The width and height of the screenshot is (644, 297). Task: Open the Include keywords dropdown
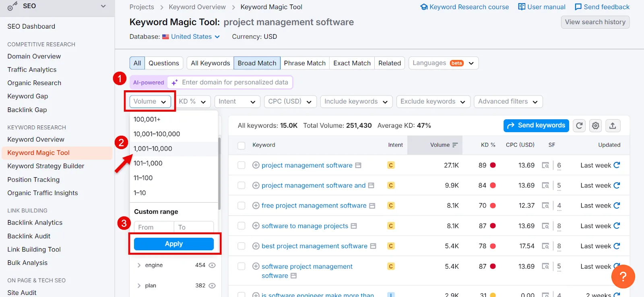coord(357,102)
